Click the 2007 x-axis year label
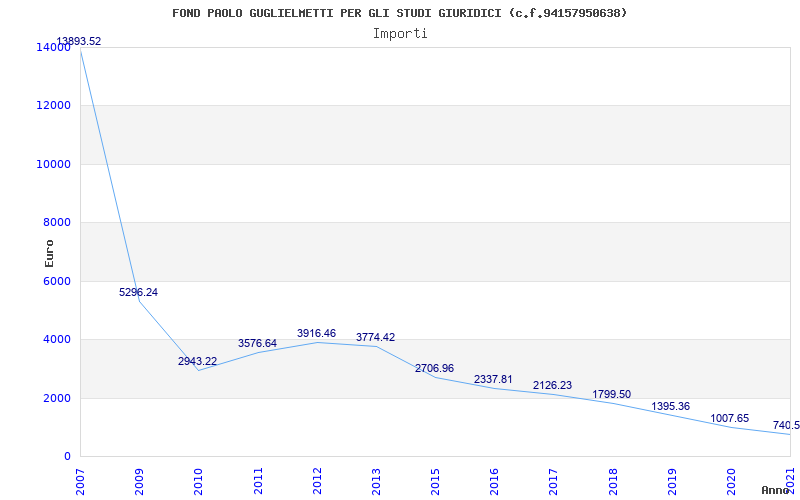This screenshot has height=500, width=800. click(80, 481)
